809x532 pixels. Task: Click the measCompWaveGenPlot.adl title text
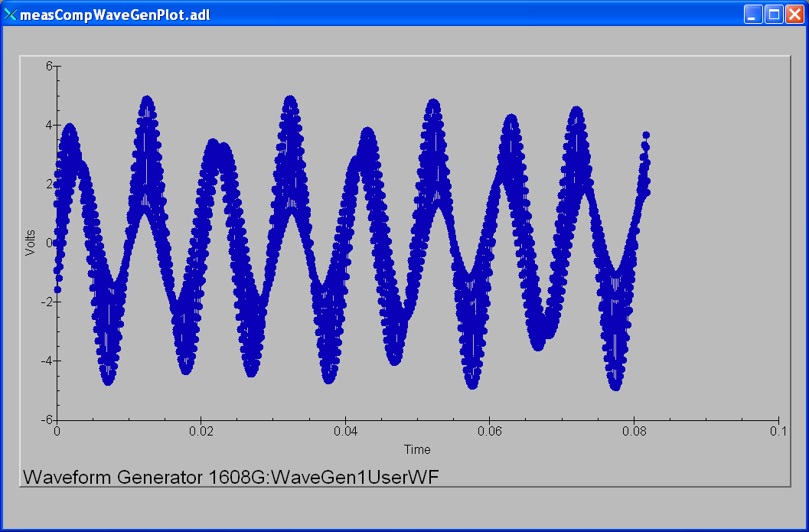click(115, 15)
